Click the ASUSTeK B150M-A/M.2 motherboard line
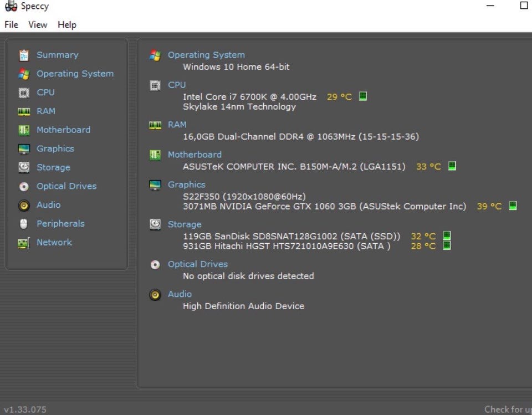Screen dimensions: 532x415 pyautogui.click(x=294, y=167)
